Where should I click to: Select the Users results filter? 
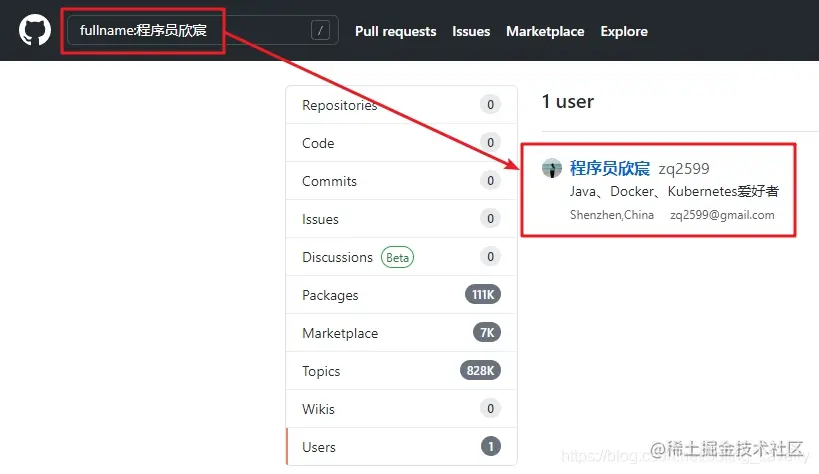click(x=401, y=447)
